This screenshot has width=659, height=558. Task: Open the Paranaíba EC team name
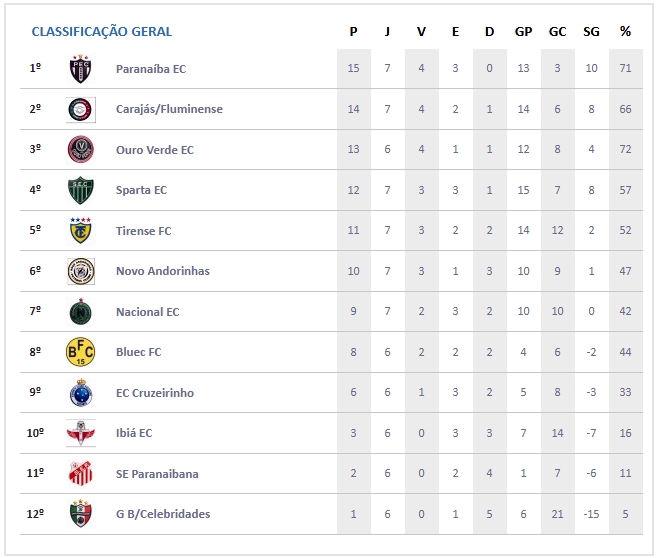[150, 69]
